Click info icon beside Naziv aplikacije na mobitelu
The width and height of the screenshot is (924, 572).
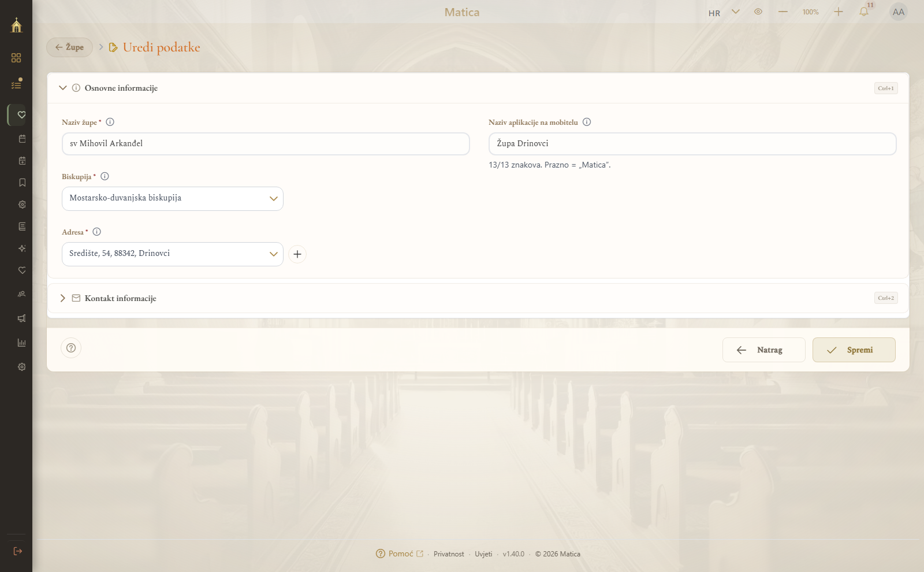(587, 122)
